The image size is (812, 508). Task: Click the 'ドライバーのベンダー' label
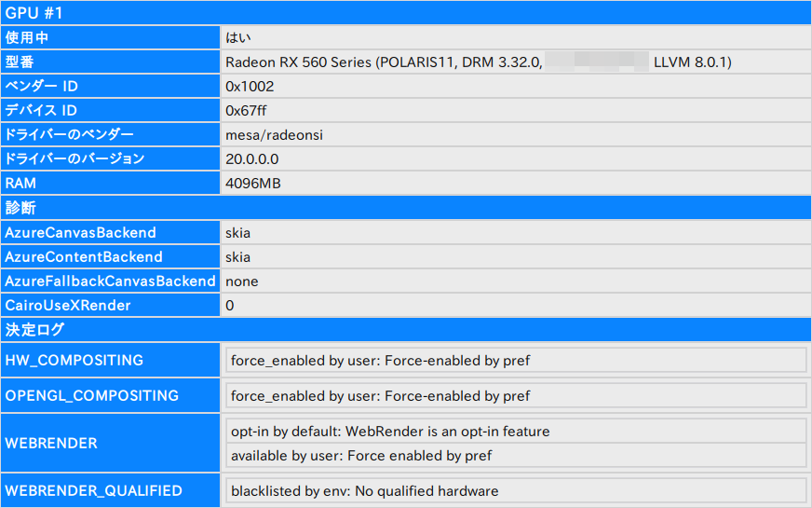point(110,135)
